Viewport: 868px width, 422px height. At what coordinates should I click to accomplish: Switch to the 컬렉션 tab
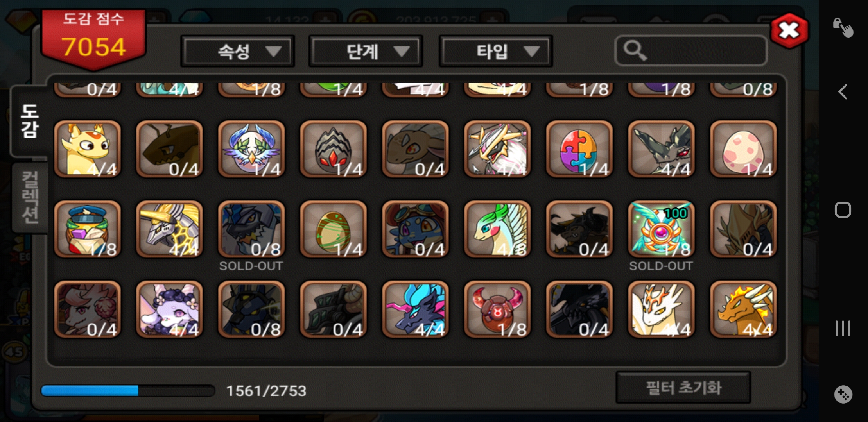pyautogui.click(x=30, y=197)
